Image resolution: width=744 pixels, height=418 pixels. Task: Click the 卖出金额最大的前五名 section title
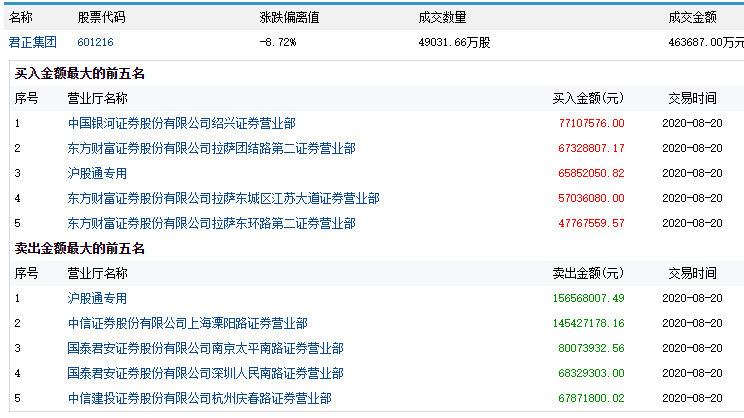click(x=79, y=249)
